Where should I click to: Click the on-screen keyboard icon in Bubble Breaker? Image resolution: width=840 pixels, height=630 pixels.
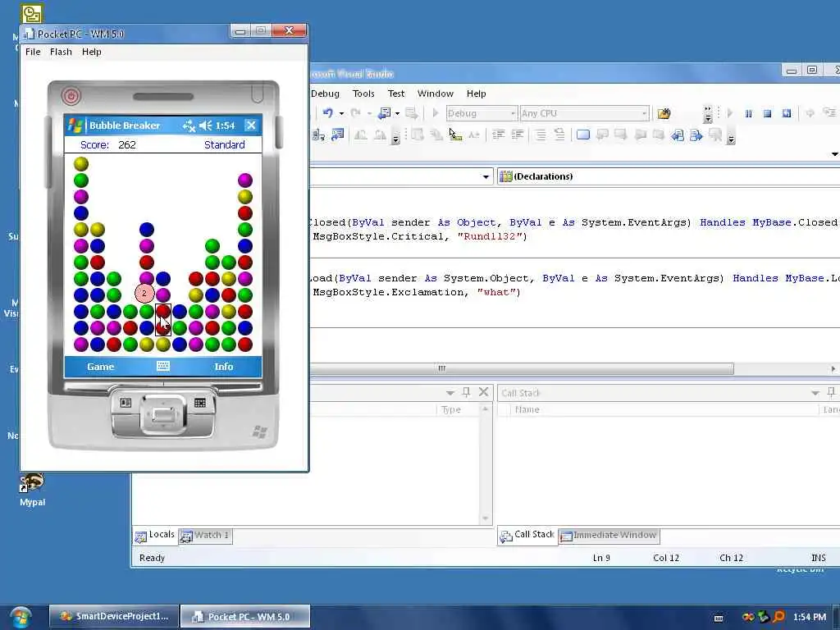coord(163,366)
